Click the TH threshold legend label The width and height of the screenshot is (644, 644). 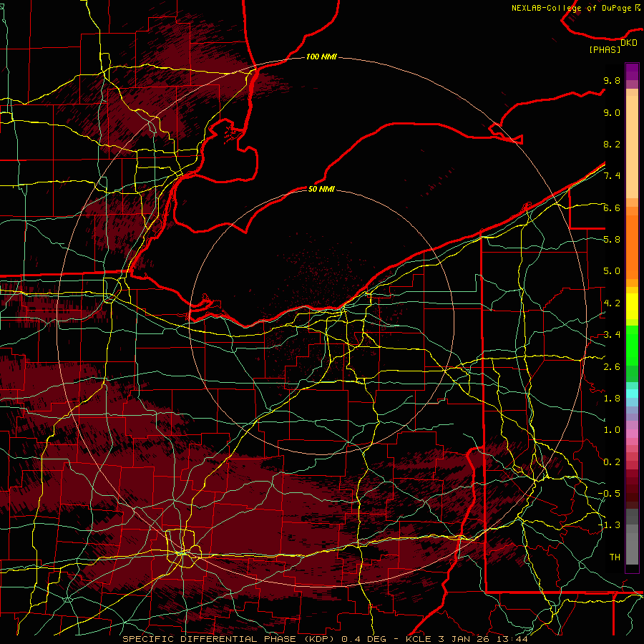tap(615, 557)
